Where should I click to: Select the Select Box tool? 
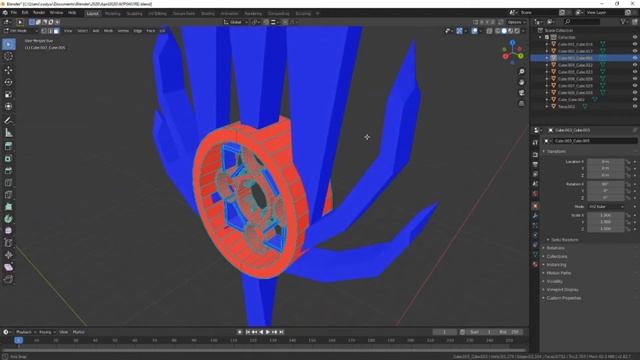coord(9,44)
